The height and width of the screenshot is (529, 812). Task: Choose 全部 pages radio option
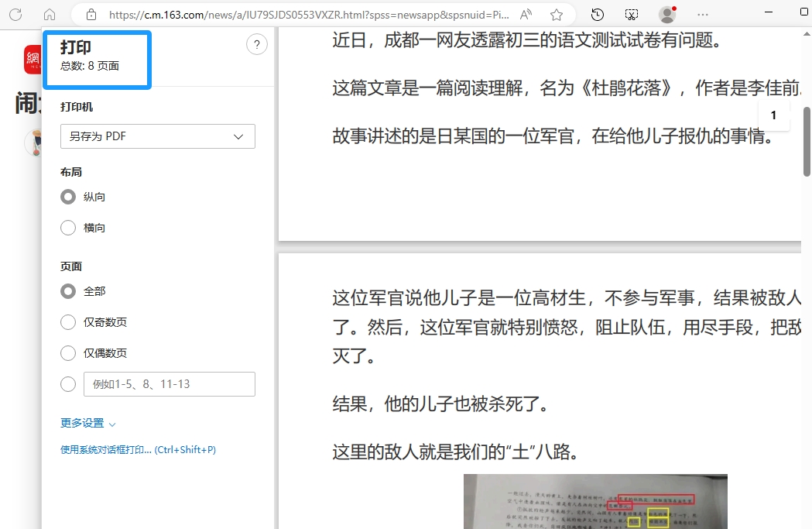pos(68,291)
